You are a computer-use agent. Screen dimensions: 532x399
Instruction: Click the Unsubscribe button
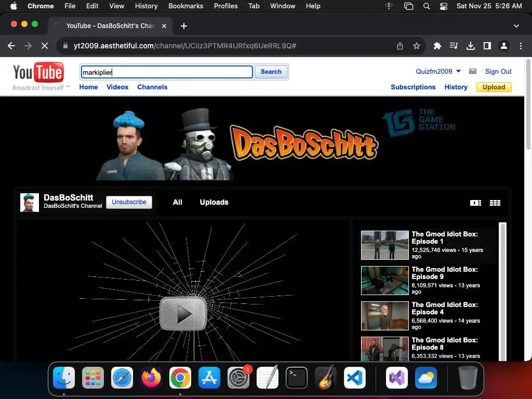[129, 202]
